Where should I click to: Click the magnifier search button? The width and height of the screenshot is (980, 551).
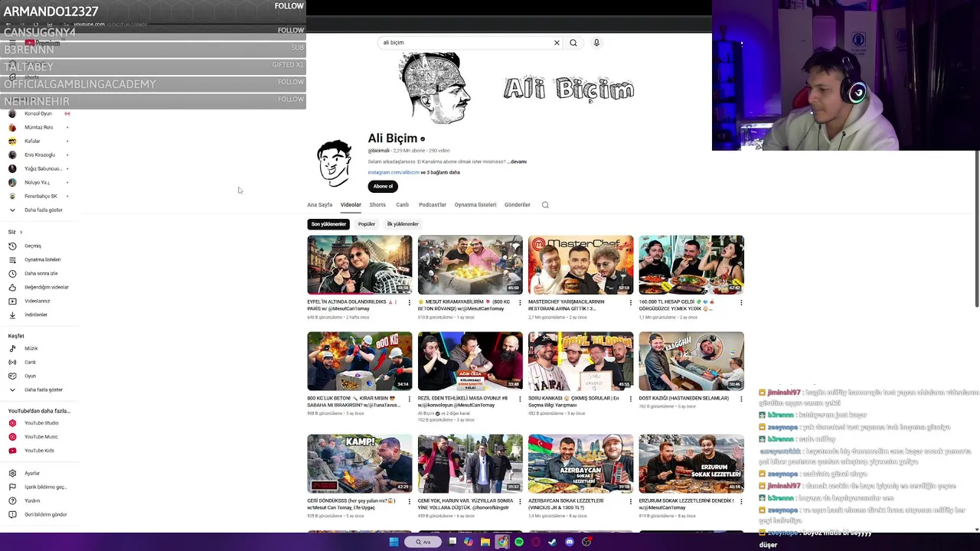tap(573, 43)
